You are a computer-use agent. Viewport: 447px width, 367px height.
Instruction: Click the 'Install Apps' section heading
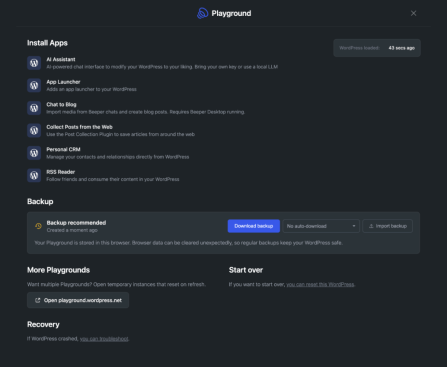pyautogui.click(x=47, y=43)
